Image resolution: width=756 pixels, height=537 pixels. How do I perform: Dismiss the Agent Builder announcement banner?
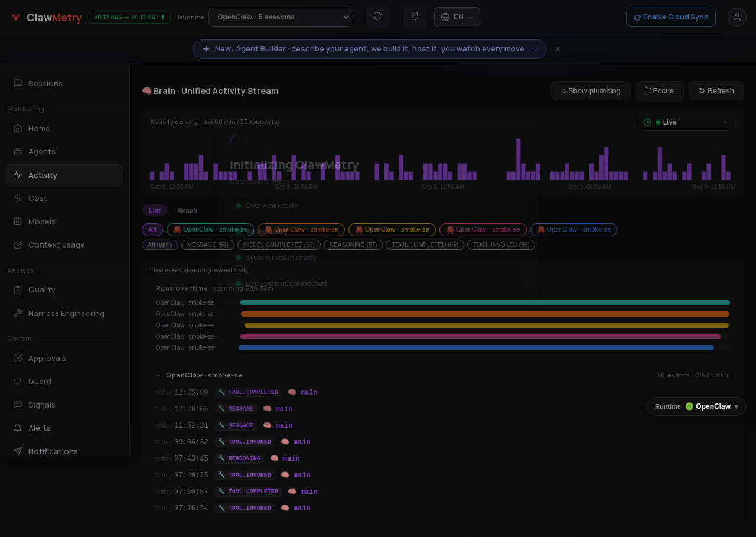558,49
